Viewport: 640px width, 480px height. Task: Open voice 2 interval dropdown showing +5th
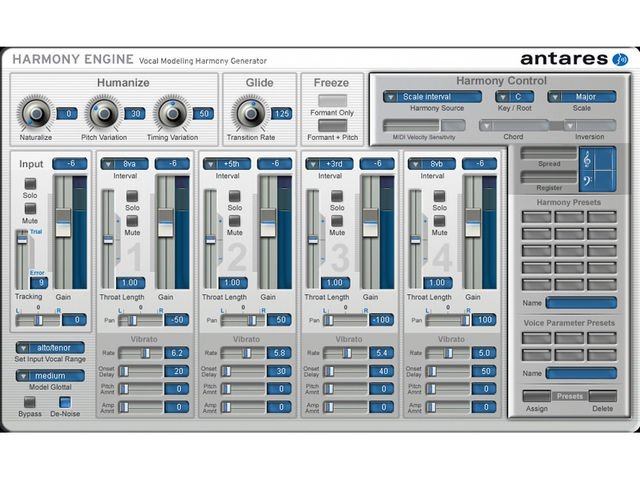tap(227, 164)
